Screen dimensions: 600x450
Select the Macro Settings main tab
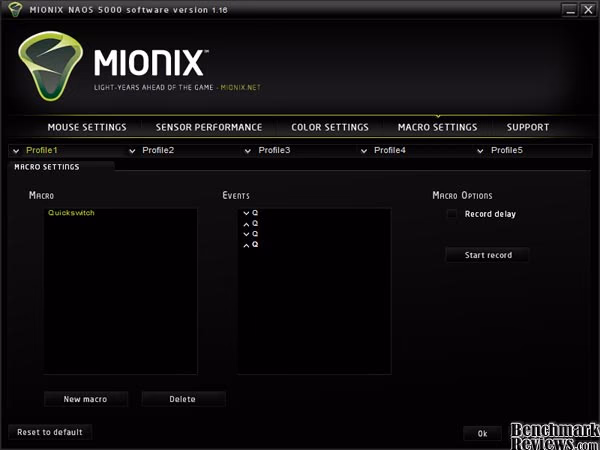pyautogui.click(x=437, y=127)
